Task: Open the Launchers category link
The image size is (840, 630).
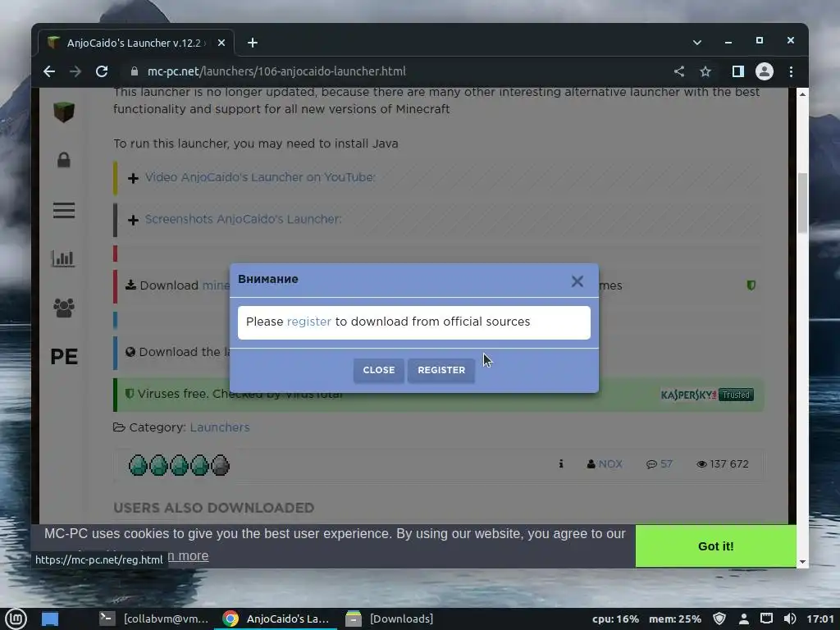Action: 220,427
